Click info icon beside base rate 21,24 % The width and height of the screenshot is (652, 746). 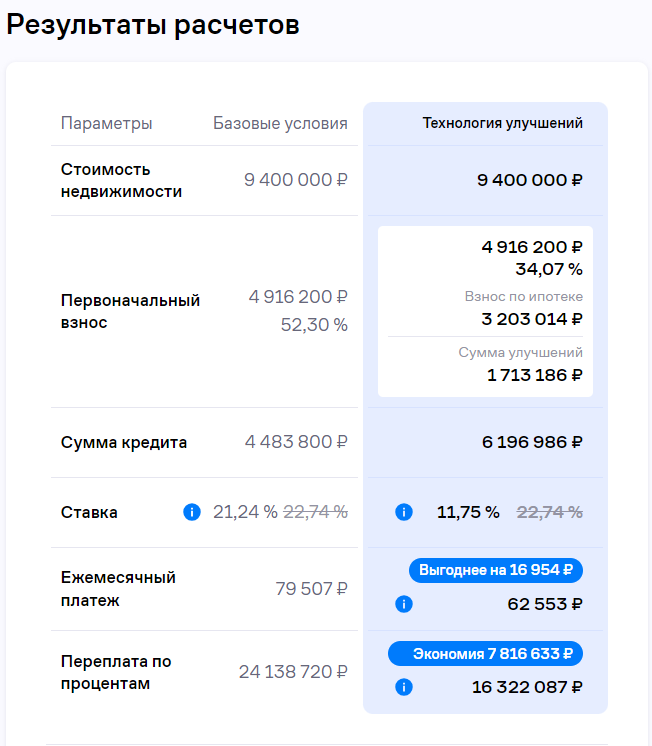click(x=192, y=512)
